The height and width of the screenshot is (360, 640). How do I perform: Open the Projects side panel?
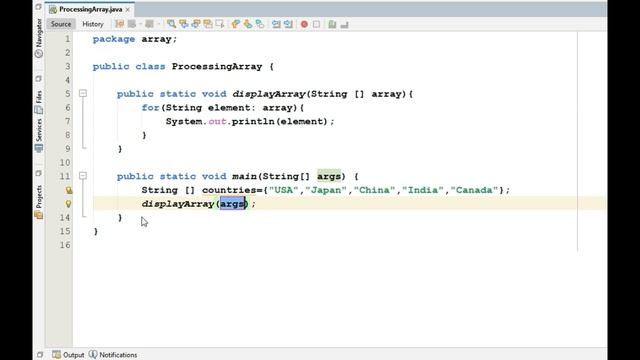(x=39, y=197)
